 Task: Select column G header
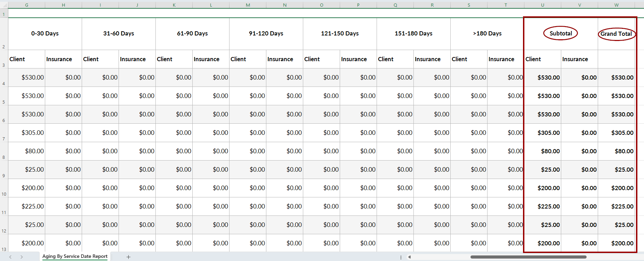coord(27,5)
